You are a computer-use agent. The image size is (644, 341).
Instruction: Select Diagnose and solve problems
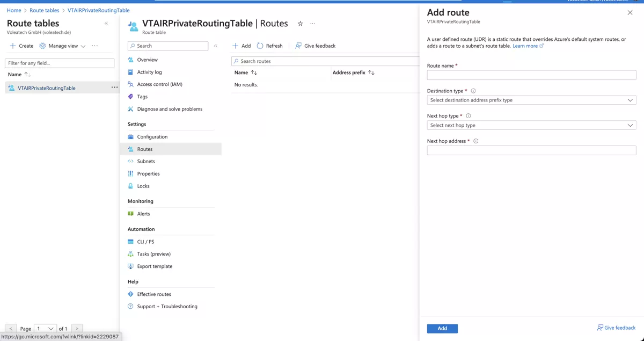click(168, 109)
